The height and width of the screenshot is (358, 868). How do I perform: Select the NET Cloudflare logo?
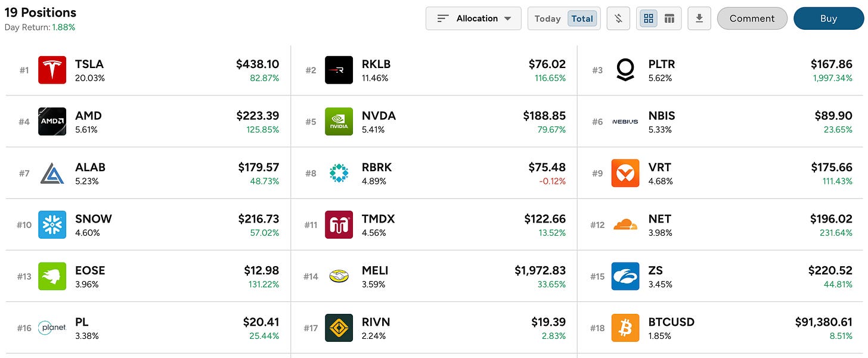pyautogui.click(x=625, y=225)
